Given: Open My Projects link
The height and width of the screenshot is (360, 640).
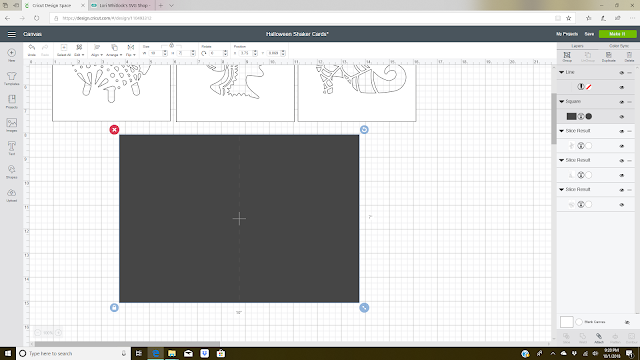Looking at the screenshot, I should pos(567,34).
